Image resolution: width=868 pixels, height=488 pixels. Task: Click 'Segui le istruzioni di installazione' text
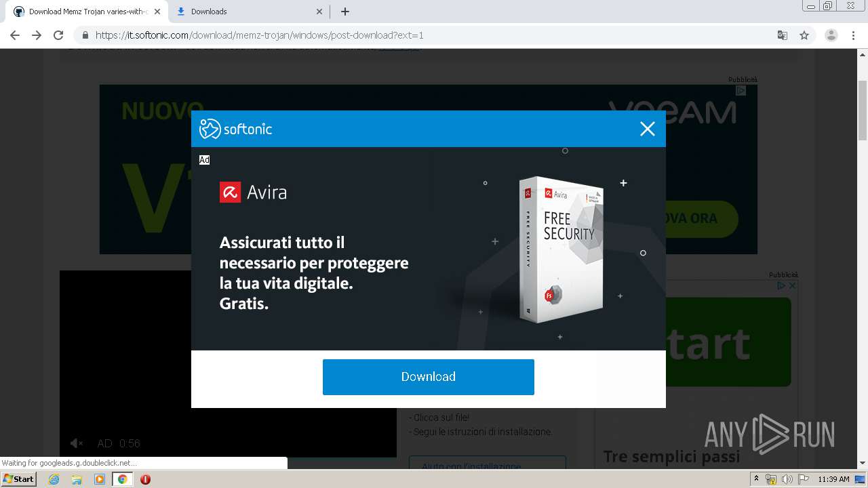[x=481, y=432]
